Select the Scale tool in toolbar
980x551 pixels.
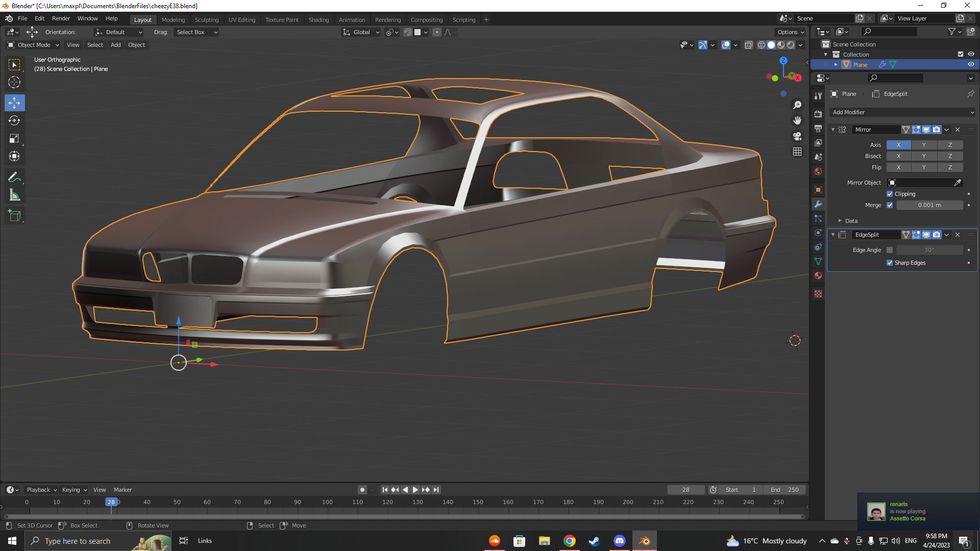[14, 139]
